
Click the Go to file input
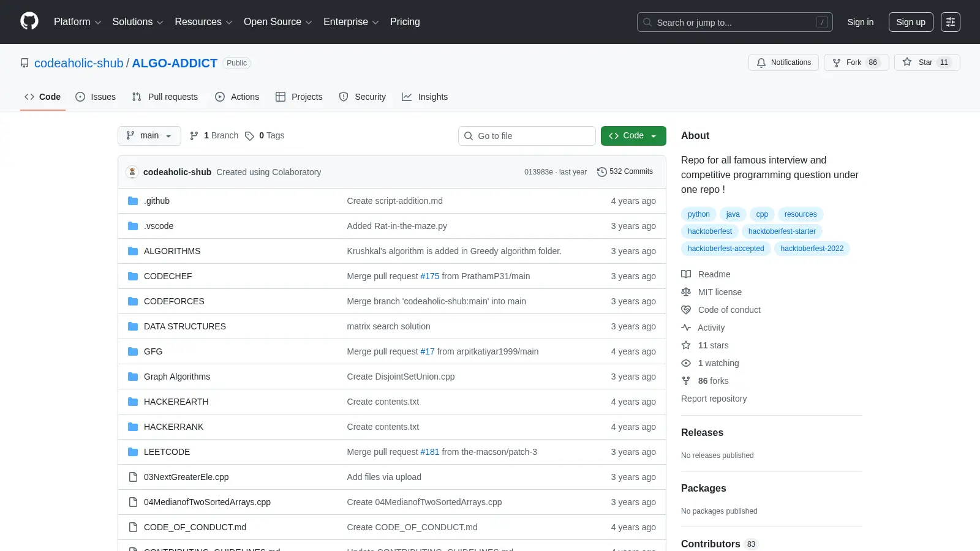[527, 136]
